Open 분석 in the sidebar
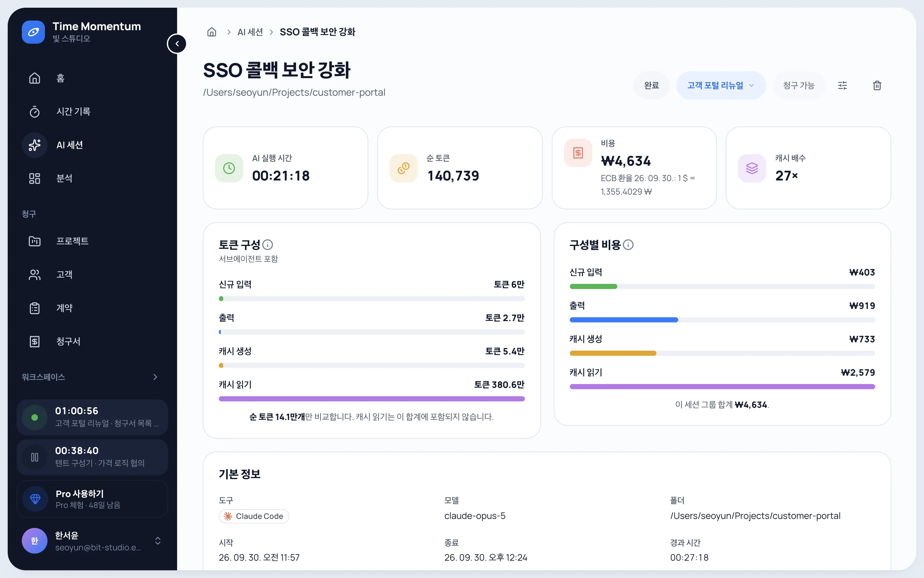The width and height of the screenshot is (924, 578). tap(92, 178)
